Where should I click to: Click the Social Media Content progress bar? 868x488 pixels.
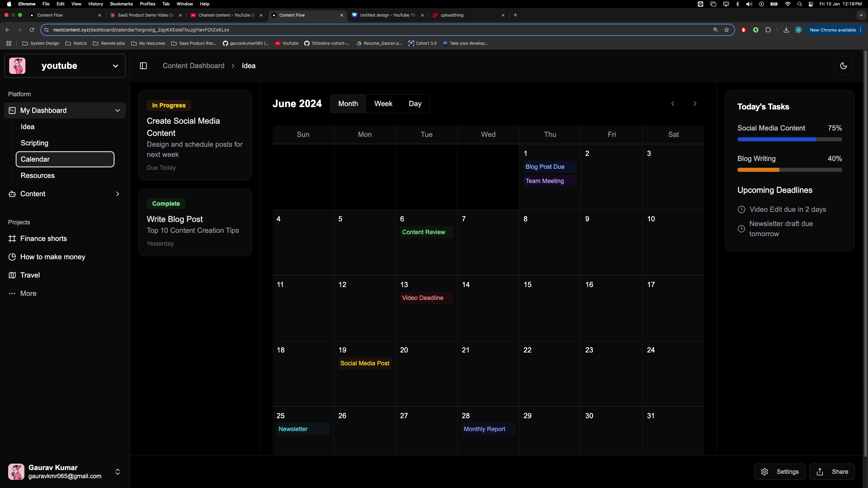[x=789, y=139]
